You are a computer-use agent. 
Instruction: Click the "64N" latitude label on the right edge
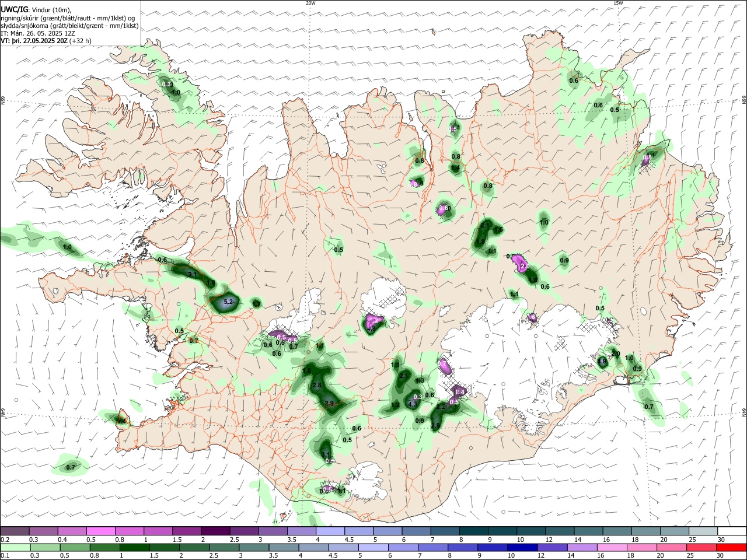pyautogui.click(x=744, y=412)
